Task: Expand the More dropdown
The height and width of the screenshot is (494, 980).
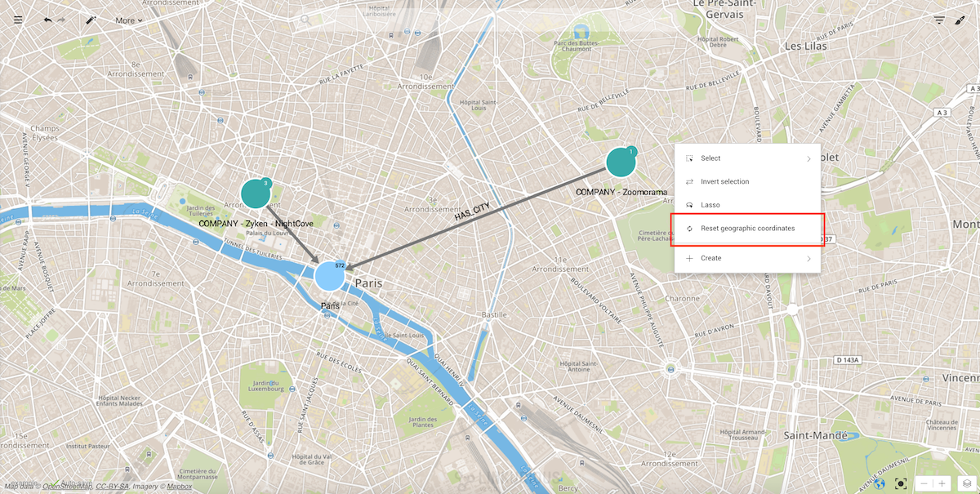Action: tap(128, 20)
